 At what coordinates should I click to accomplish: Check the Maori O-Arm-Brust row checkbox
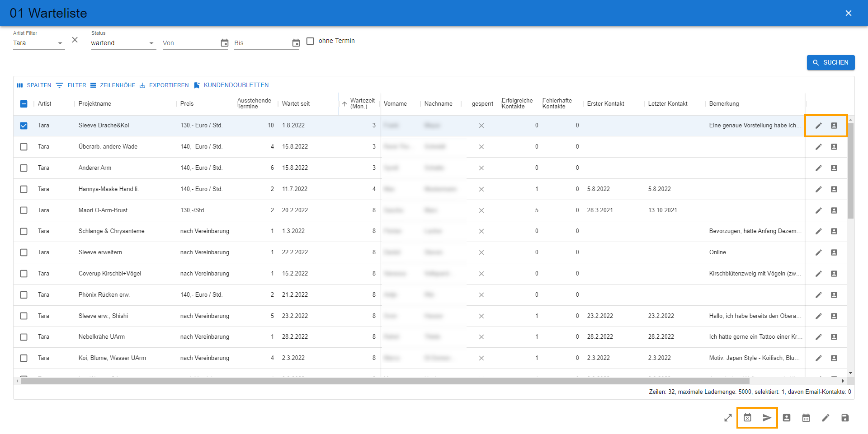[x=24, y=210]
